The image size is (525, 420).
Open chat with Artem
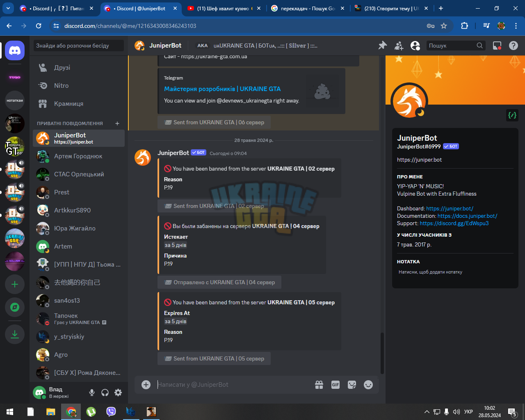[79, 247]
